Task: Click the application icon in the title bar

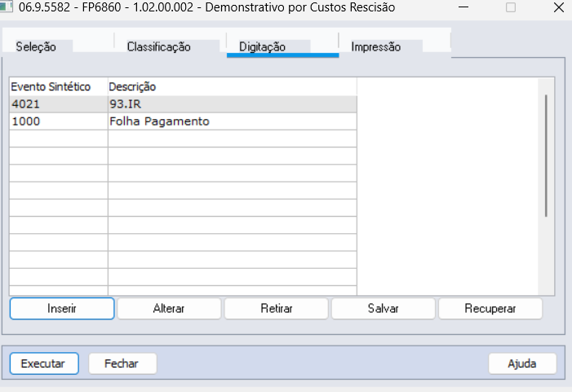Action: [x=7, y=7]
